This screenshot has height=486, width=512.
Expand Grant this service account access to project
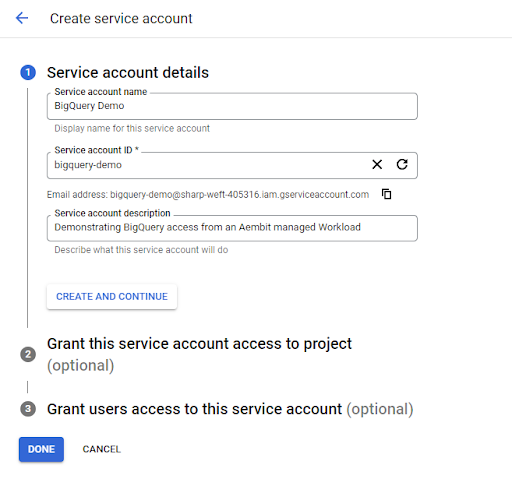pyautogui.click(x=199, y=354)
